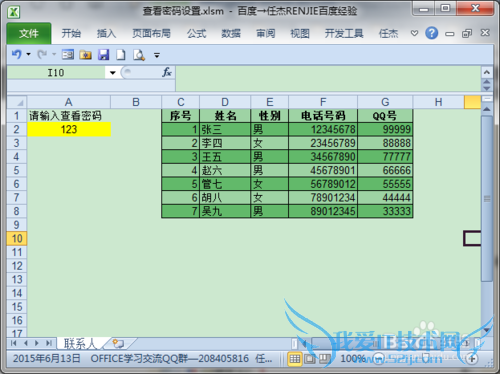This screenshot has height=374, width=500.
Task: Expand the formula bar with chevron
Action: (487, 72)
